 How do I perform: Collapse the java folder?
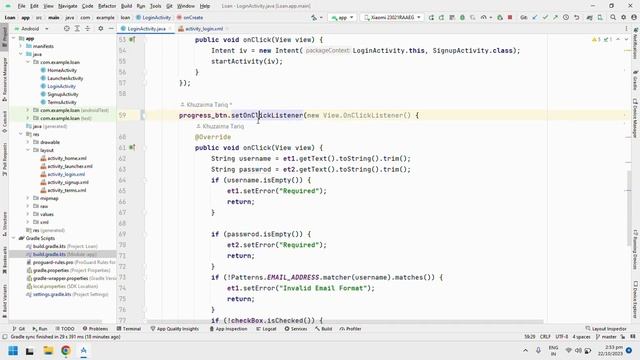coord(21,54)
